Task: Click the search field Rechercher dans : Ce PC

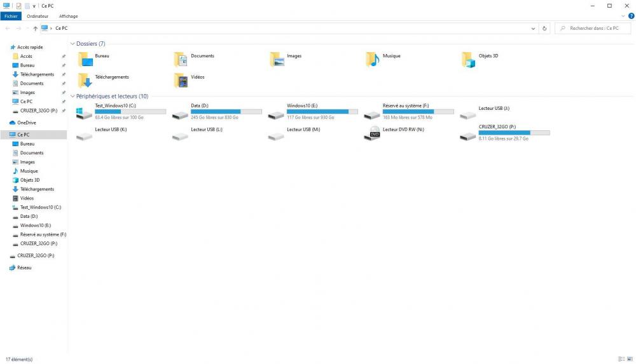Action: 594,29
